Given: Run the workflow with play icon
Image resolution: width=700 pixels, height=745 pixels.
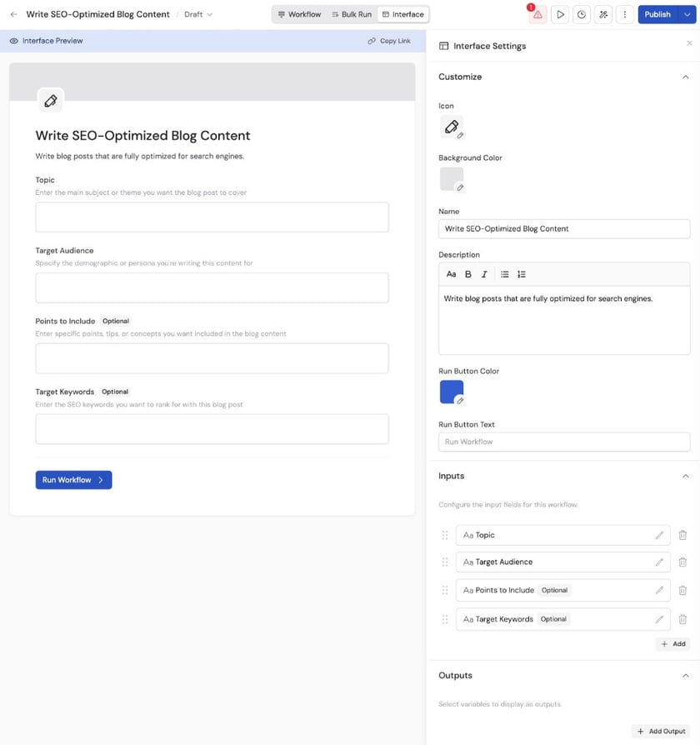Looking at the screenshot, I should 560,15.
